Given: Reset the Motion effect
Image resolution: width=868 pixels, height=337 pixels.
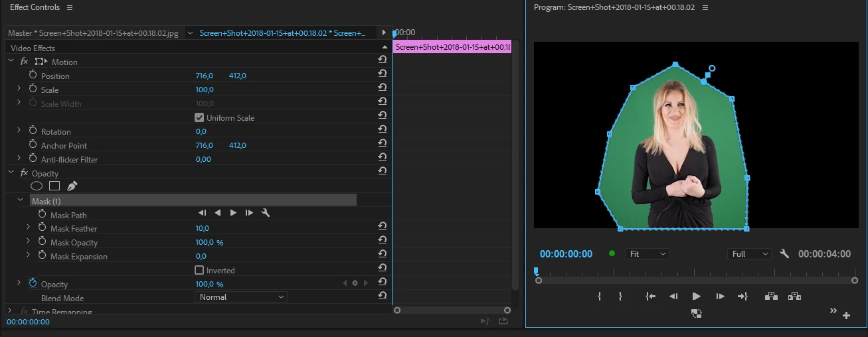Looking at the screenshot, I should [383, 60].
